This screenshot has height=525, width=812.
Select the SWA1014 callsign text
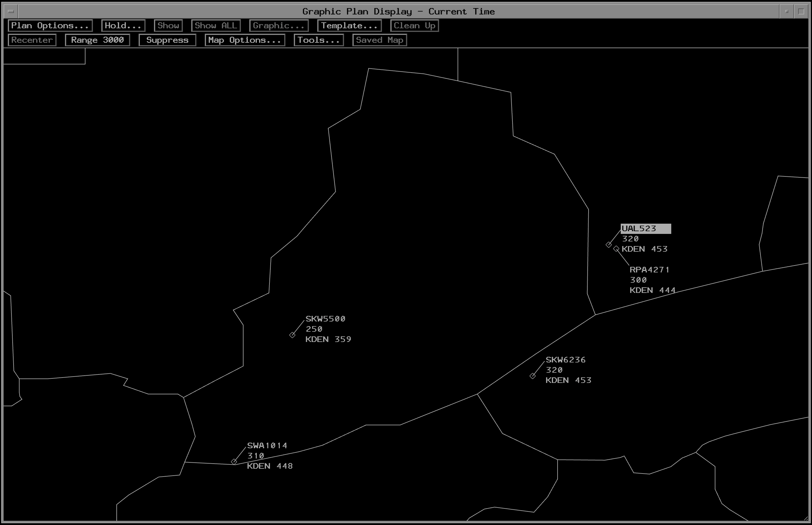click(267, 446)
